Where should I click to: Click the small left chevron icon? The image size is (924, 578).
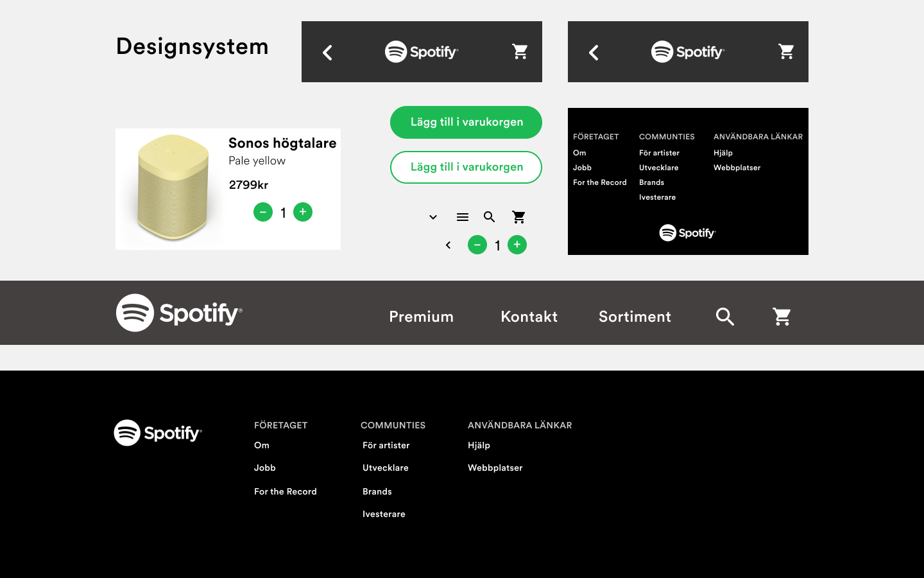448,245
